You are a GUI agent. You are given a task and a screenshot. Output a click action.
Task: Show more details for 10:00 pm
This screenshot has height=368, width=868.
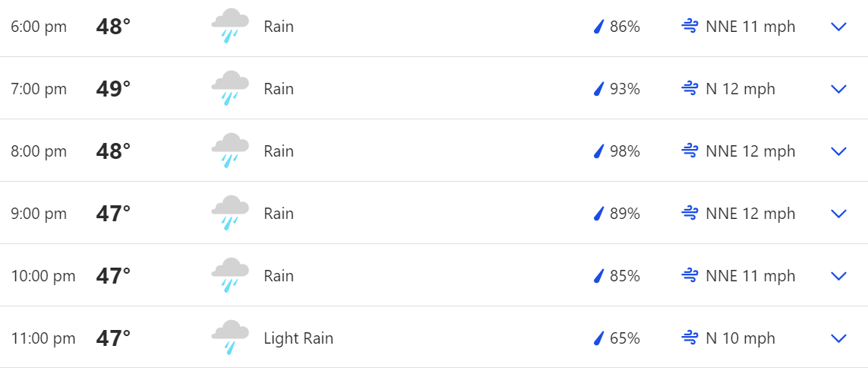click(x=838, y=276)
